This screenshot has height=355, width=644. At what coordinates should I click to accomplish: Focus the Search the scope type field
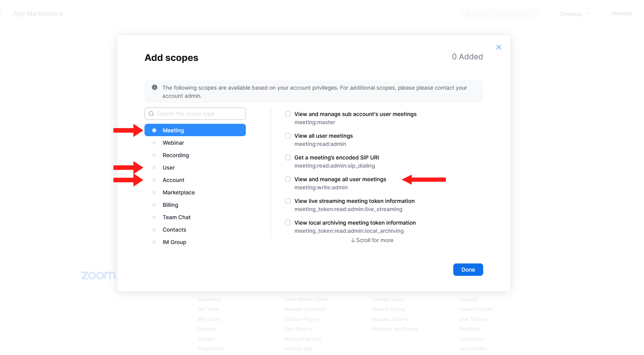pyautogui.click(x=195, y=114)
